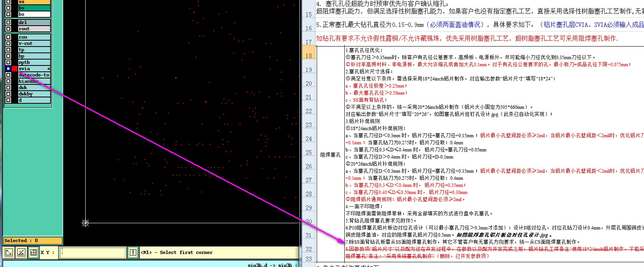Viewport: 644px width, 267px height.
Task: Select spreadsheet row header 17
Action: click(308, 39)
